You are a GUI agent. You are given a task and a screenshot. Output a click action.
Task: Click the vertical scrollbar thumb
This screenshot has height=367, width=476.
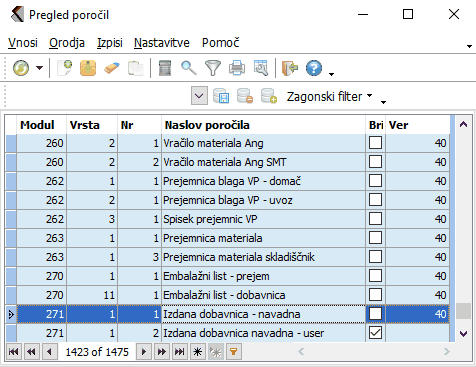[x=463, y=311]
